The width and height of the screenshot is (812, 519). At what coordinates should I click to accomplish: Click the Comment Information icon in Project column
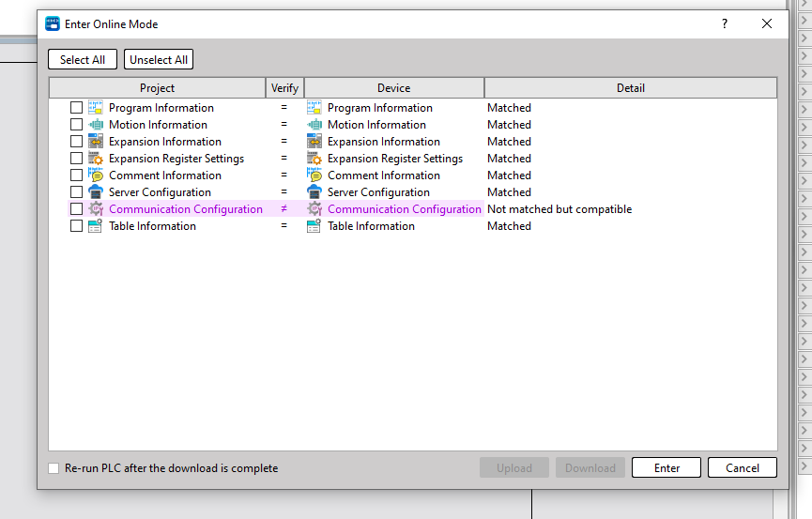click(95, 176)
